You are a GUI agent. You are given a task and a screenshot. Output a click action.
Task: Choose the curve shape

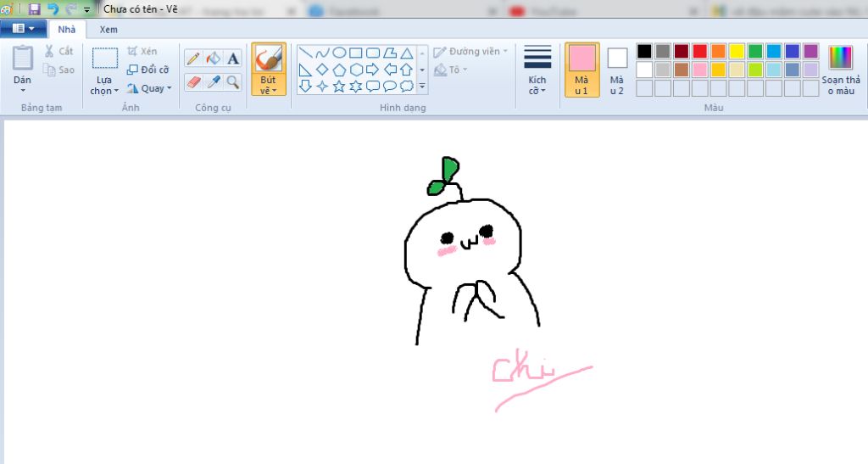(x=322, y=53)
